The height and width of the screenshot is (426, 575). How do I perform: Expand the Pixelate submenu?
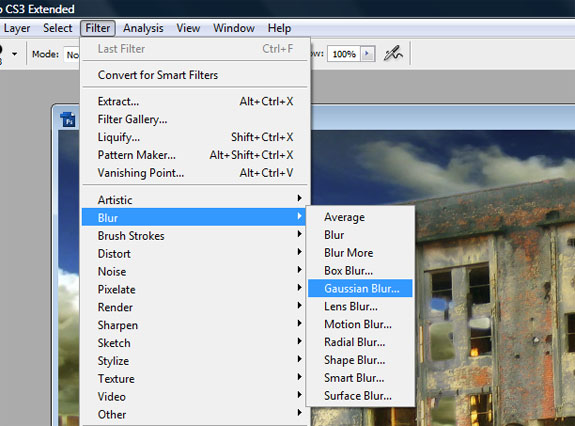[x=195, y=290]
